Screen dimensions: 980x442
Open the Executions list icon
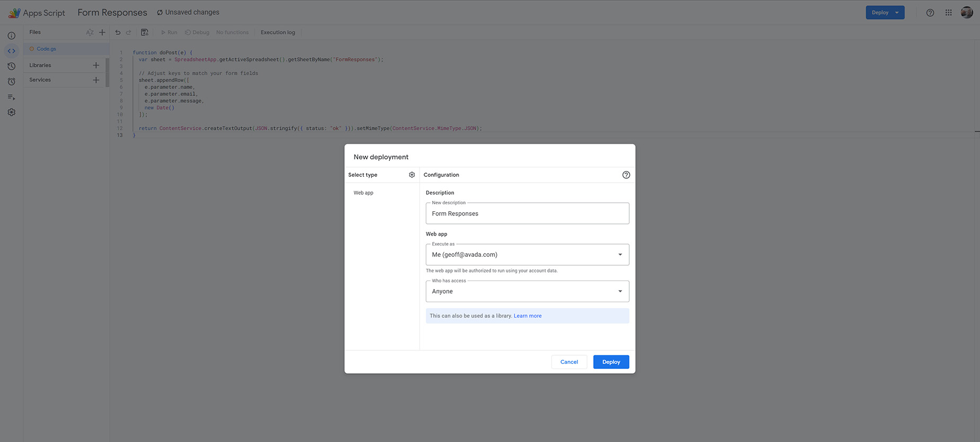pos(12,97)
